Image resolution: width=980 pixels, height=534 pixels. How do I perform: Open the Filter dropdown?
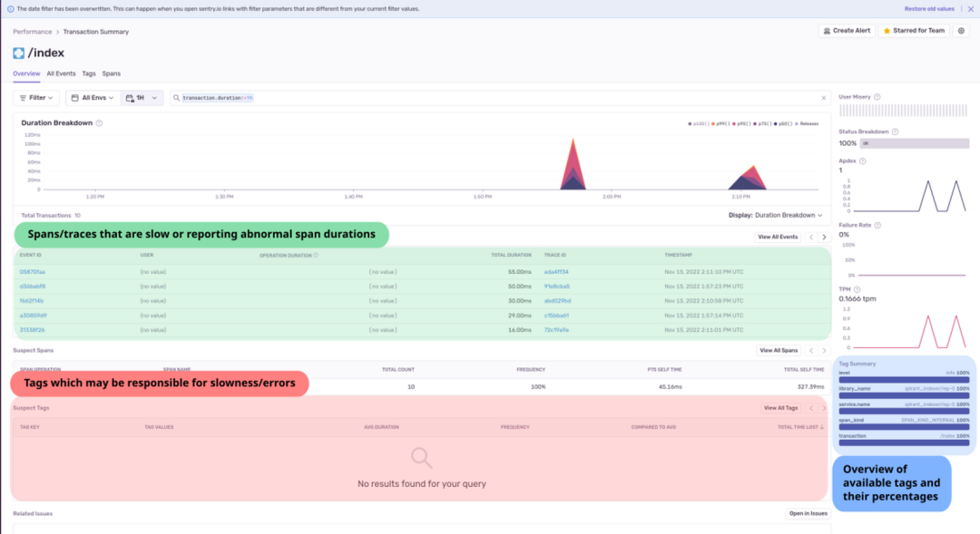point(36,98)
